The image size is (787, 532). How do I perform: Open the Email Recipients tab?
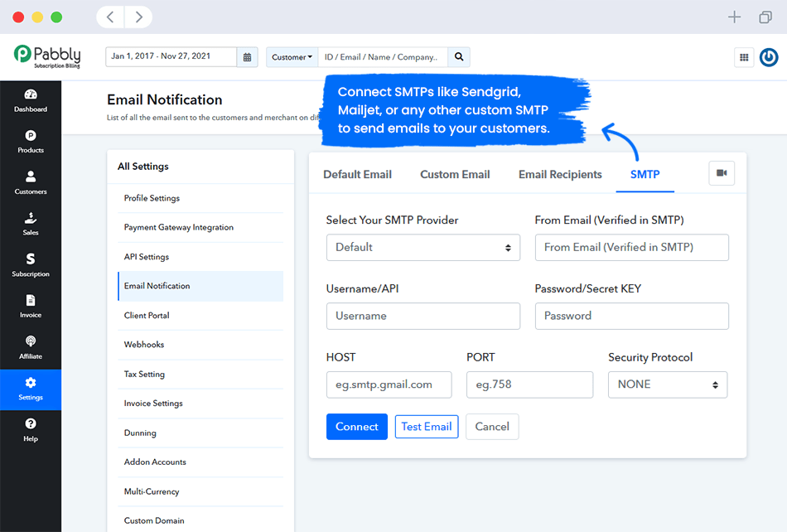click(560, 174)
